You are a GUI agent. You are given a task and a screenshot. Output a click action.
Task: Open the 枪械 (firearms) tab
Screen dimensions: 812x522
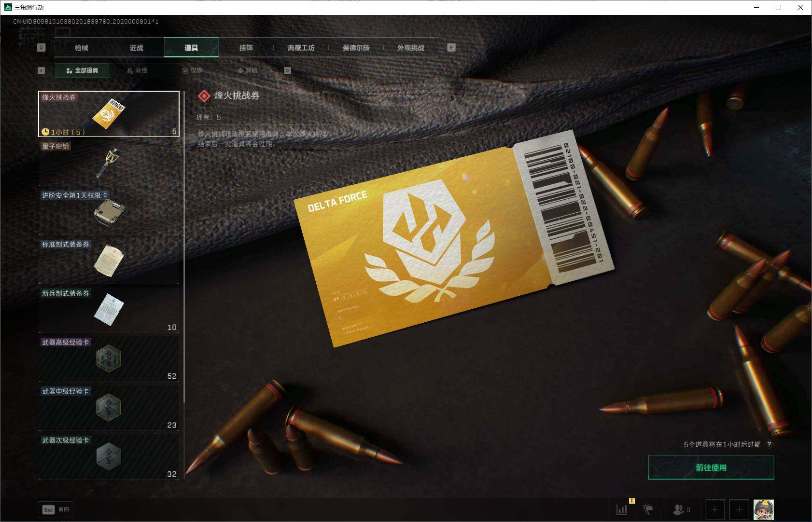pos(82,48)
